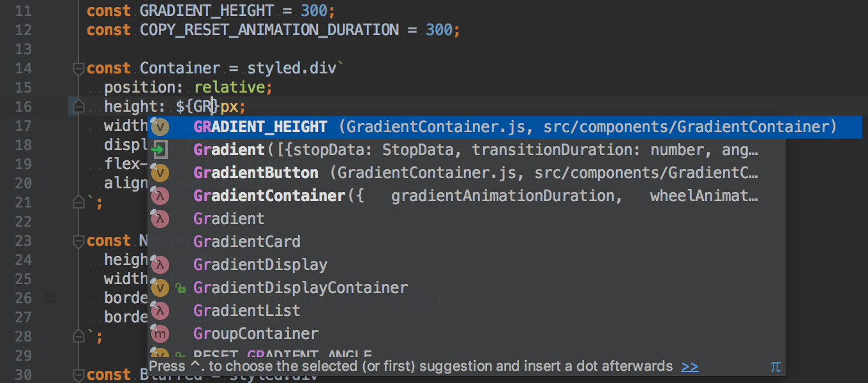Select the GRADIENT_HEIGHT completion suggestion
The image size is (868, 383).
click(x=505, y=127)
